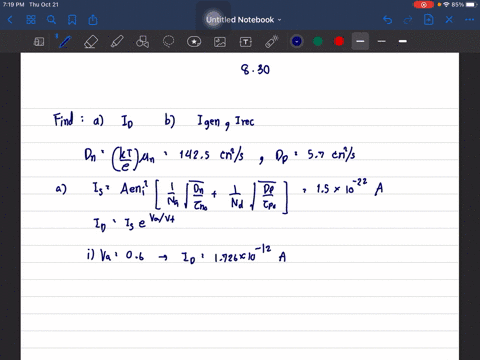This screenshot has width=480, height=360.
Task: Select the selected medium stroke thickness
Action: [360, 41]
